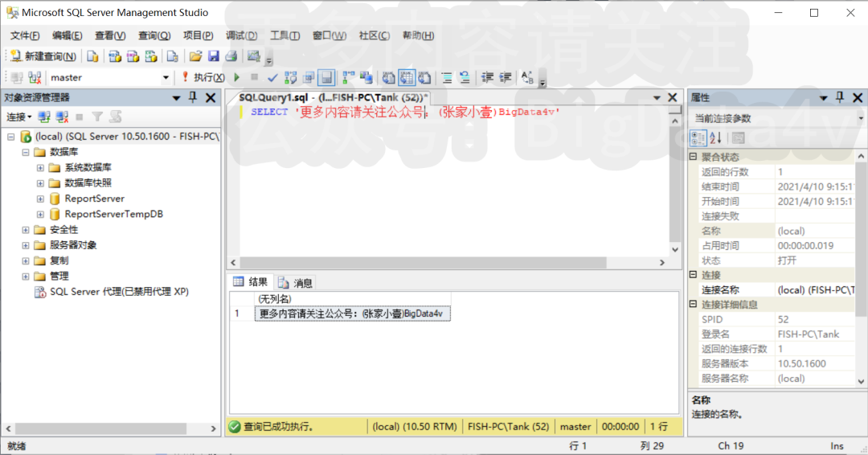Collapse the 连接详细信息 property group
The height and width of the screenshot is (455, 868).
pyautogui.click(x=693, y=304)
